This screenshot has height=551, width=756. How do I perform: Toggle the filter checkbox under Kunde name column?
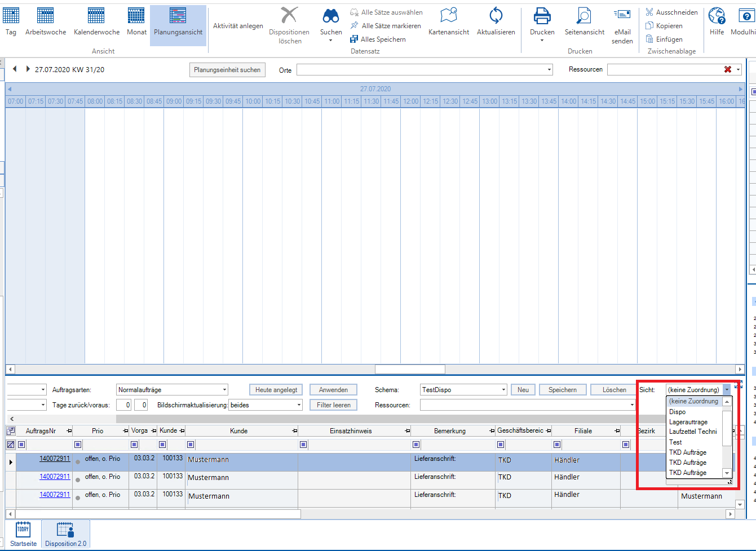(191, 445)
